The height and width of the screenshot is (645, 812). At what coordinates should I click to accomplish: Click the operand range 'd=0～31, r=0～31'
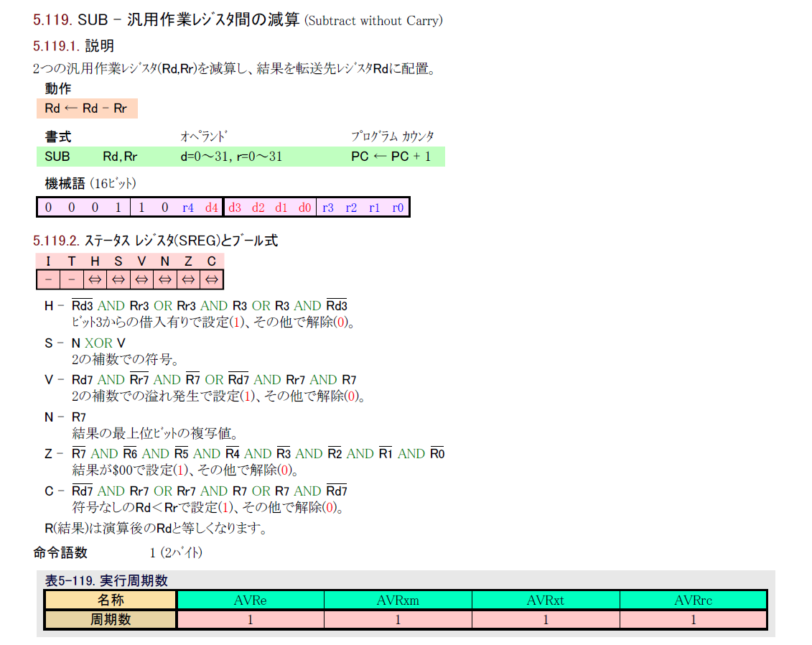tap(231, 157)
